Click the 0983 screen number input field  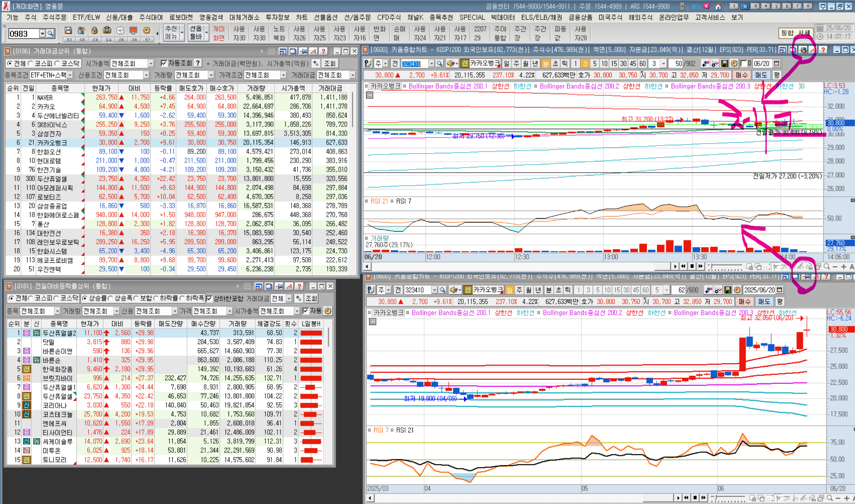23,33
